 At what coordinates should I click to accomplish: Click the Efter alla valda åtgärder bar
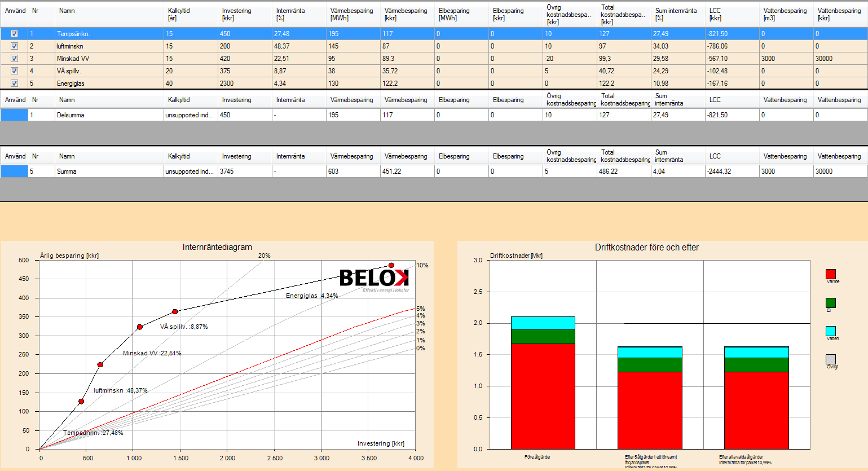point(756,398)
